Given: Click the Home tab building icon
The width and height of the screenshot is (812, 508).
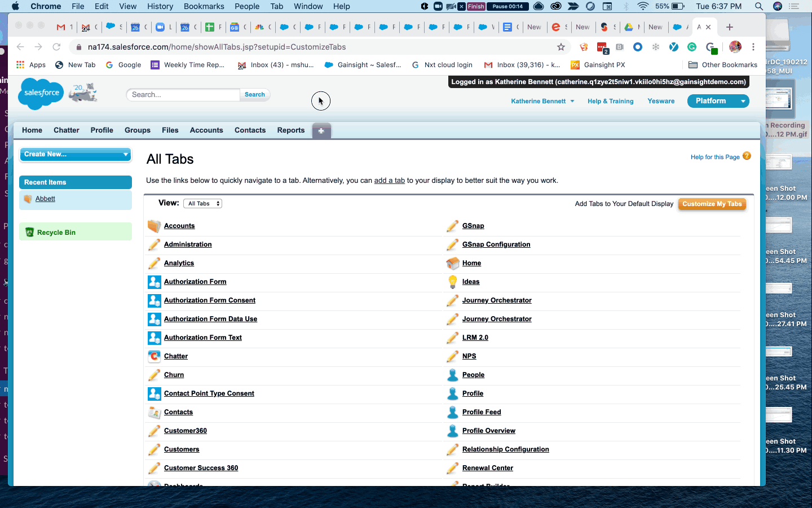Looking at the screenshot, I should pyautogui.click(x=452, y=264).
